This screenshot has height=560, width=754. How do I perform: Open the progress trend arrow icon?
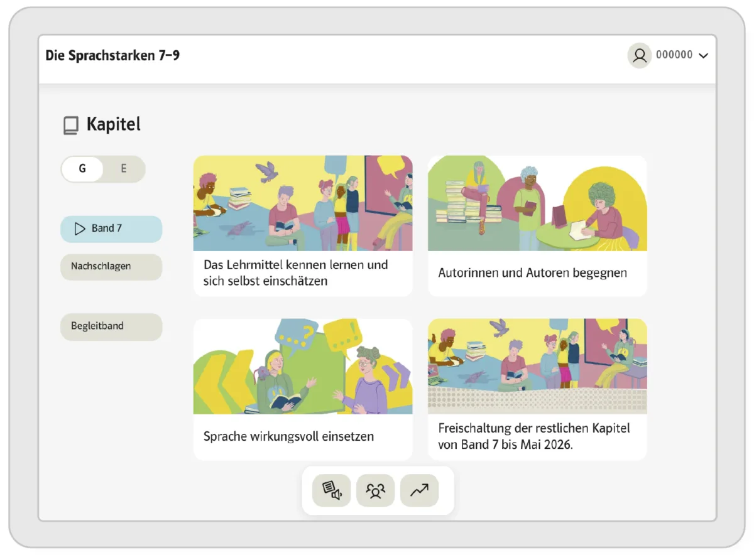(x=419, y=491)
